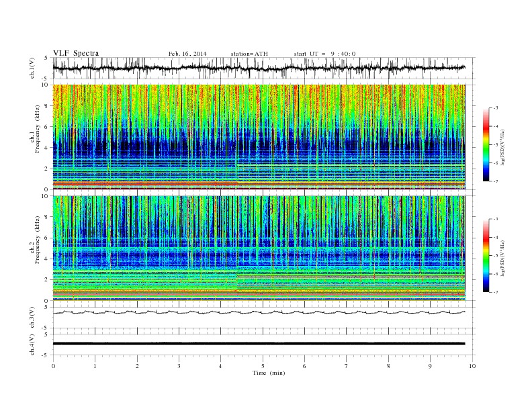
Task: Click time axis tick label "3"
Action: (x=179, y=366)
